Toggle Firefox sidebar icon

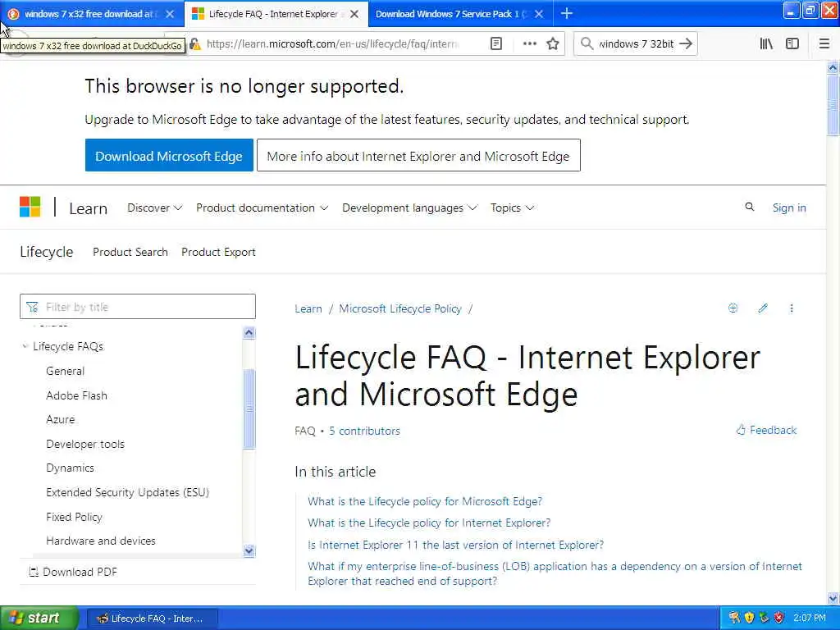click(792, 44)
